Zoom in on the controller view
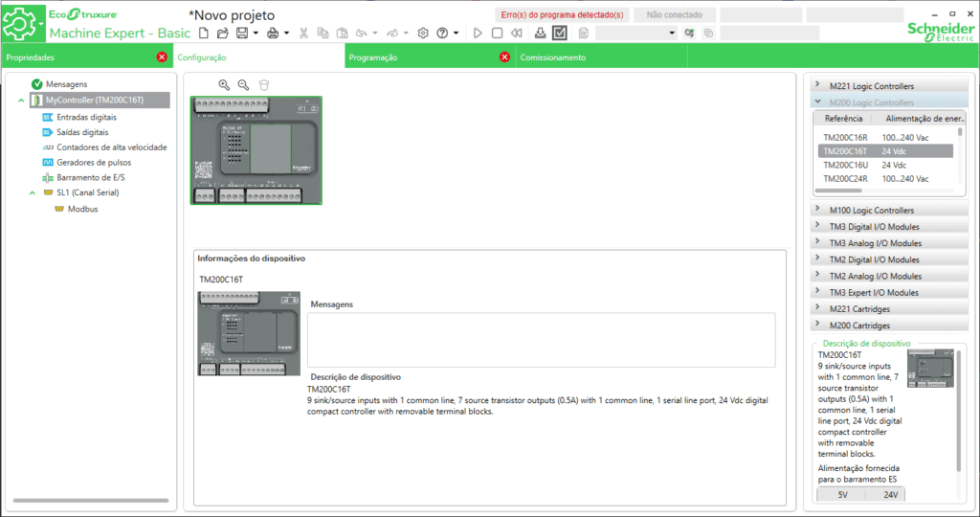The image size is (980, 517). [224, 85]
